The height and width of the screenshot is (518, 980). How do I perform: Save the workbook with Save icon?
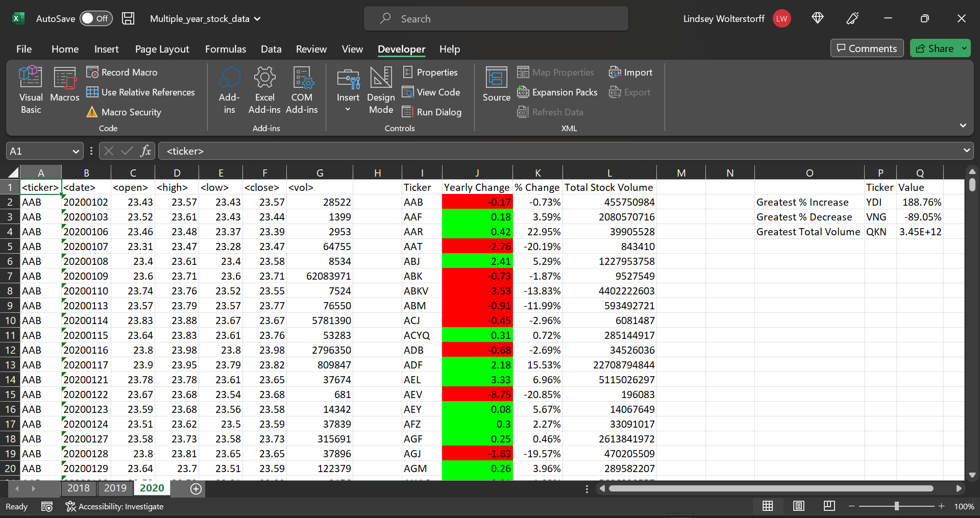coord(128,19)
